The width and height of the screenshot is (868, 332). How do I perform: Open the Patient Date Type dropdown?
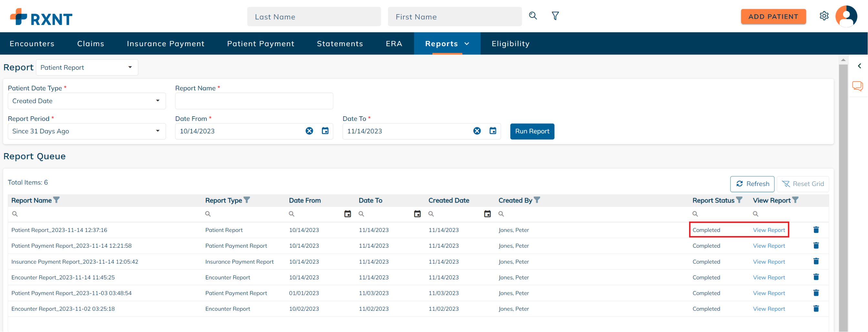pyautogui.click(x=87, y=101)
